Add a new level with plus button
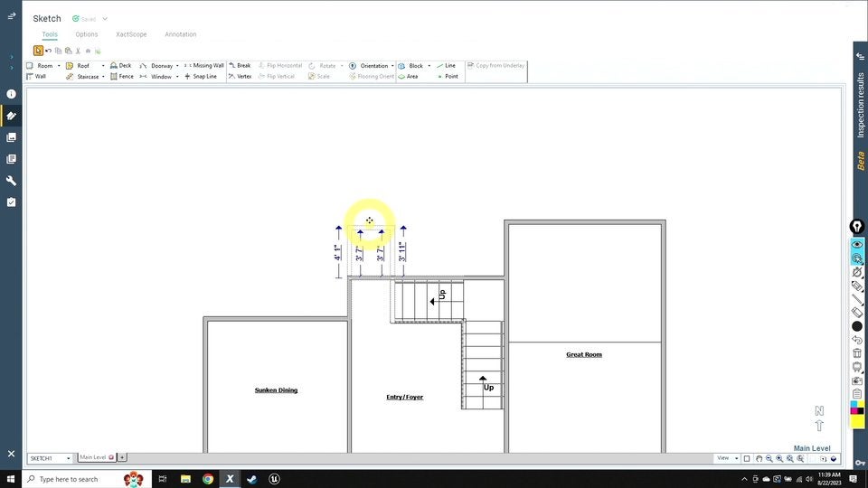Viewport: 868px width, 488px height. (x=122, y=457)
